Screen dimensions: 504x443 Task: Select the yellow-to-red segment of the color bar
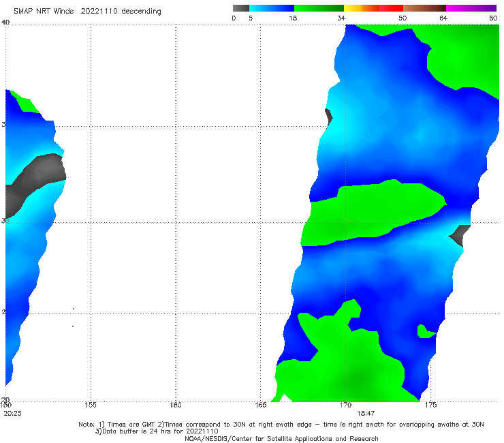373,8
